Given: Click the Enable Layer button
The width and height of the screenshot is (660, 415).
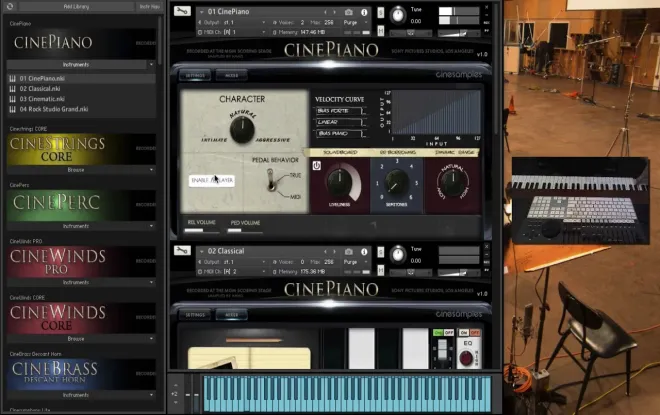Looking at the screenshot, I should coord(212,180).
